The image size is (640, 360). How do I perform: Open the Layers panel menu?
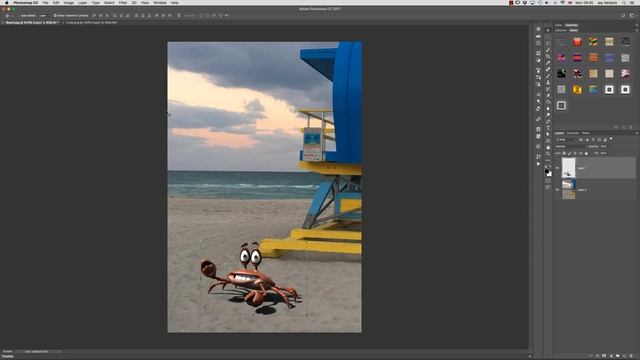click(x=637, y=133)
